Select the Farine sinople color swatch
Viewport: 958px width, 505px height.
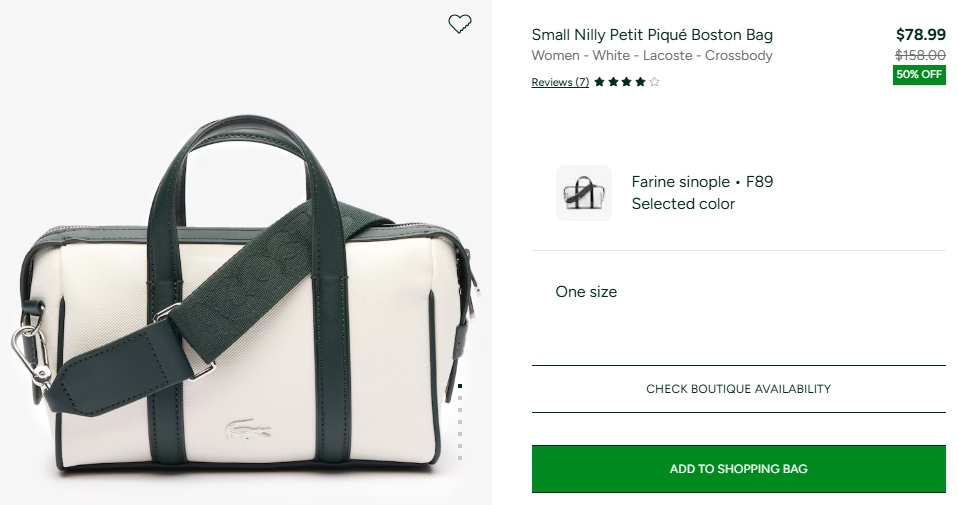[584, 193]
